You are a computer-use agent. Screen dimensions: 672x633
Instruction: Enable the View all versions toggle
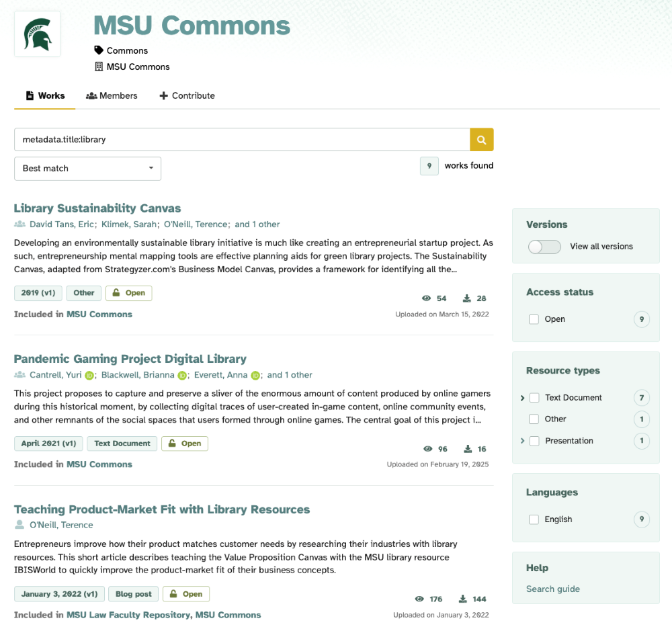[544, 247]
